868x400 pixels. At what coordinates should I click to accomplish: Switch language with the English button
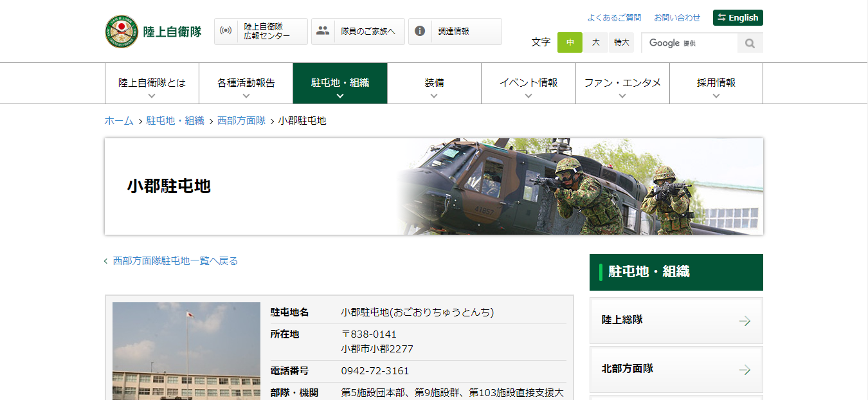738,17
